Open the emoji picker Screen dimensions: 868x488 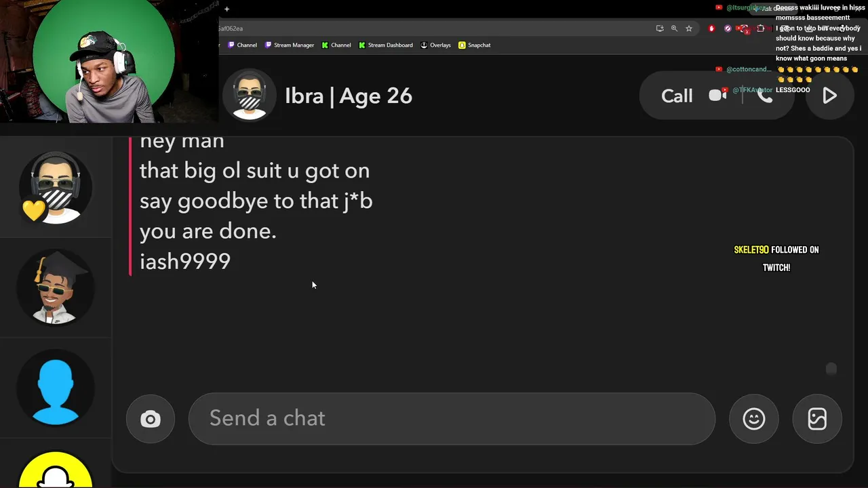(753, 419)
